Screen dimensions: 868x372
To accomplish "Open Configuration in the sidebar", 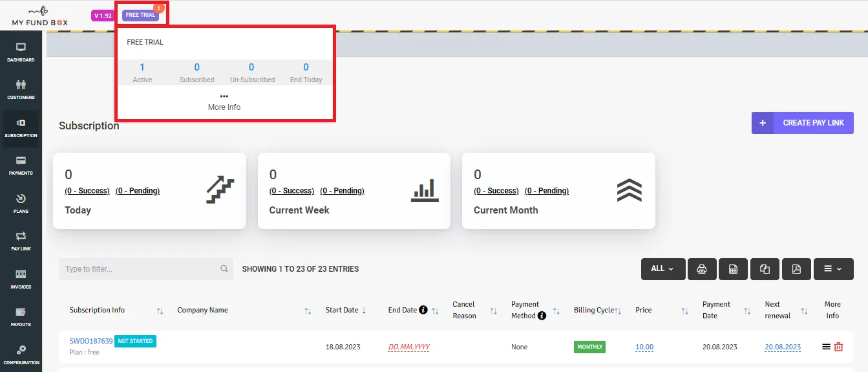I will [x=21, y=355].
